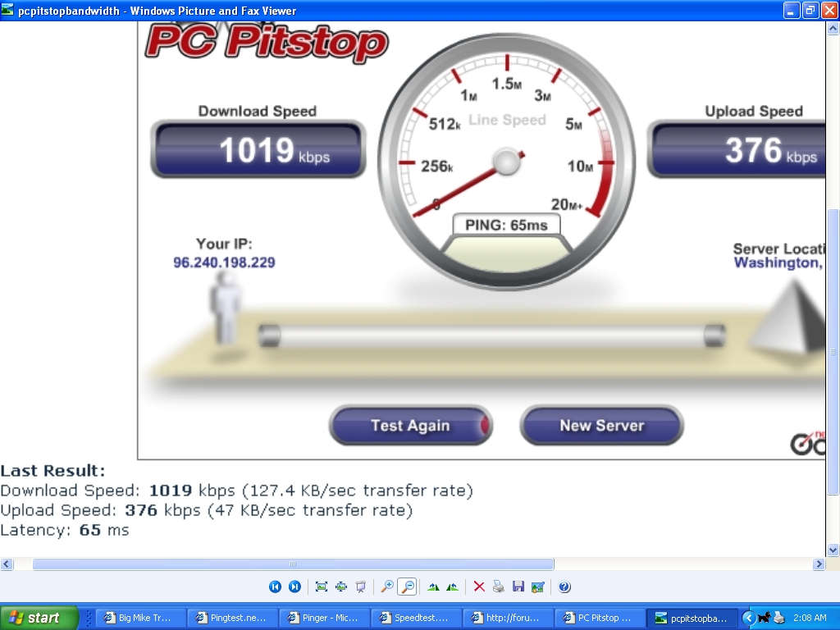
Task: Switch to the PC Pitstop taskbar window
Action: click(x=601, y=618)
